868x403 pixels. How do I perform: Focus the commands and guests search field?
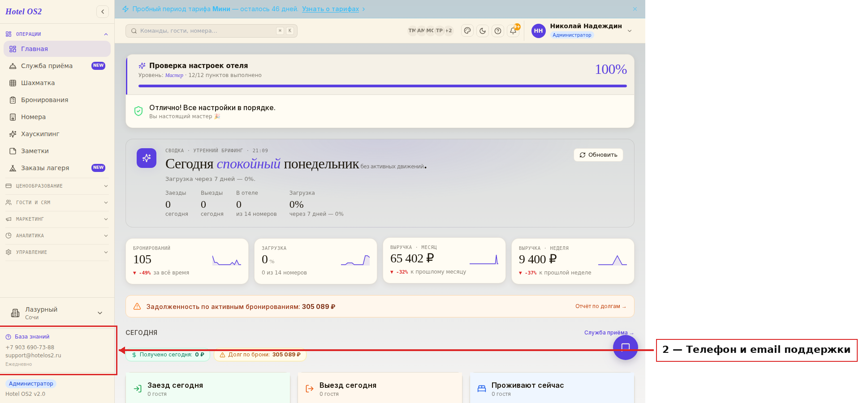click(212, 31)
